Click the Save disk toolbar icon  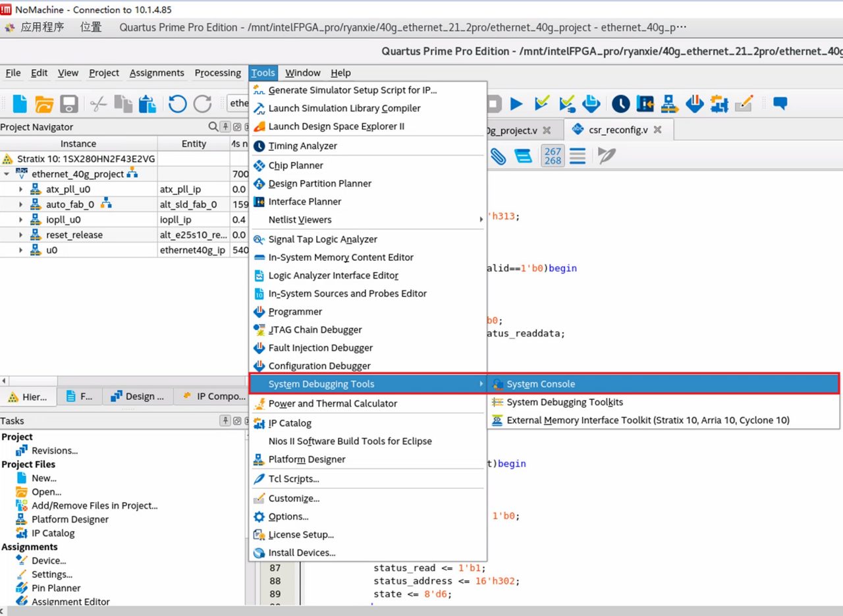(x=69, y=104)
